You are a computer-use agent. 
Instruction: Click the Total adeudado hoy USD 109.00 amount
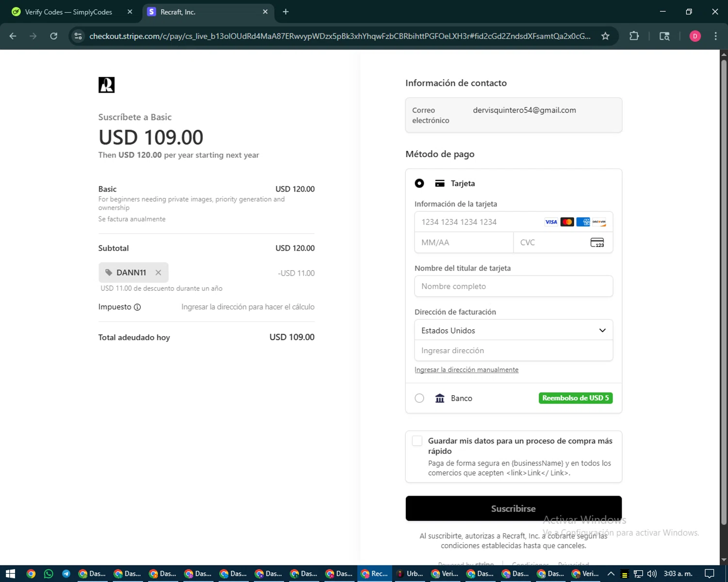pyautogui.click(x=292, y=337)
